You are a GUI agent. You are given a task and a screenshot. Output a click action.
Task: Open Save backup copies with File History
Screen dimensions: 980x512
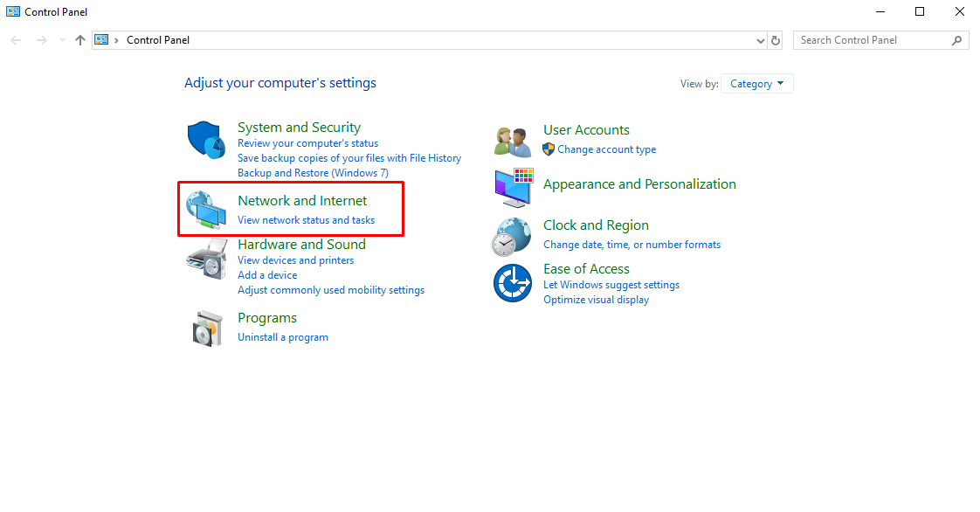click(349, 158)
